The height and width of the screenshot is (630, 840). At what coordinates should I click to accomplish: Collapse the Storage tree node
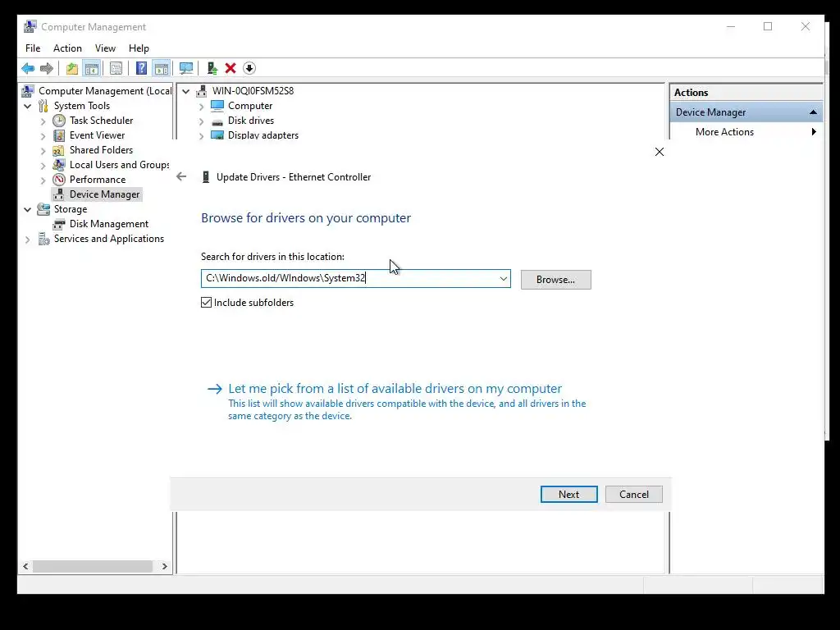[27, 209]
